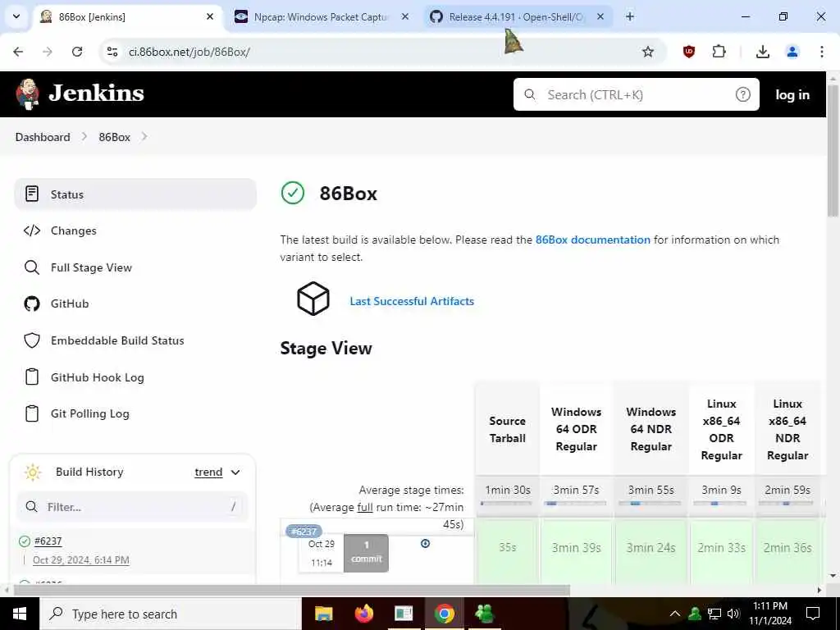Bookmark this page with the star icon
Screen dimensions: 840x630
pos(648,52)
